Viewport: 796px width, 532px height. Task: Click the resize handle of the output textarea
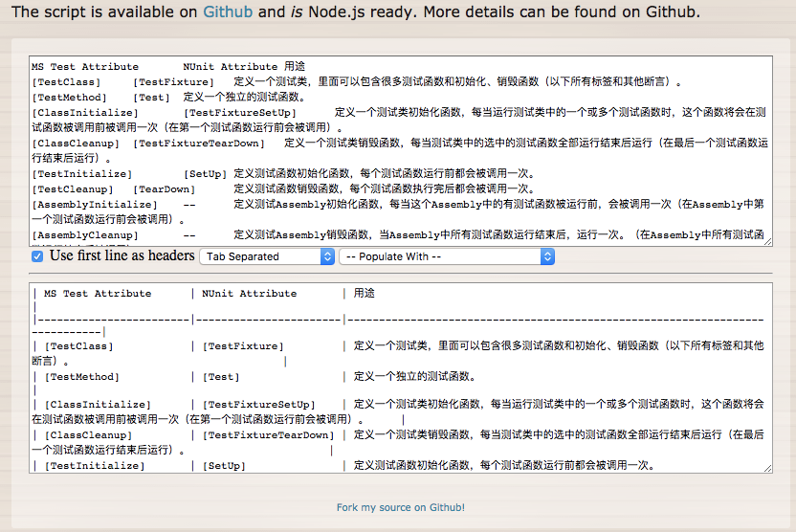click(x=767, y=468)
